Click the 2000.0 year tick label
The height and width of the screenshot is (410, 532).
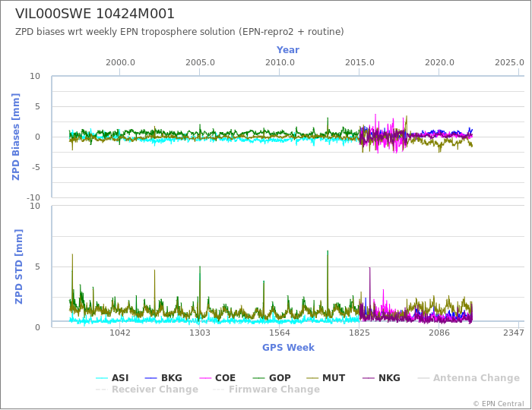point(120,63)
